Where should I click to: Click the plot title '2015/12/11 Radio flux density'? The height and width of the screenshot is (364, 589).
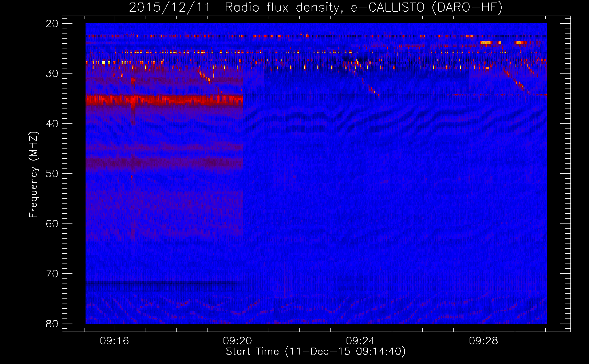[235, 8]
